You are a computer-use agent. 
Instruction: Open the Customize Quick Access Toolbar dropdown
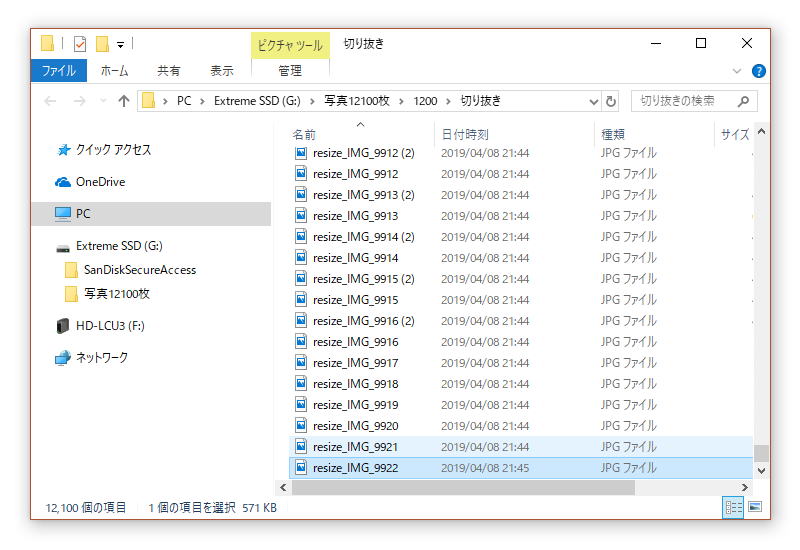click(x=120, y=45)
